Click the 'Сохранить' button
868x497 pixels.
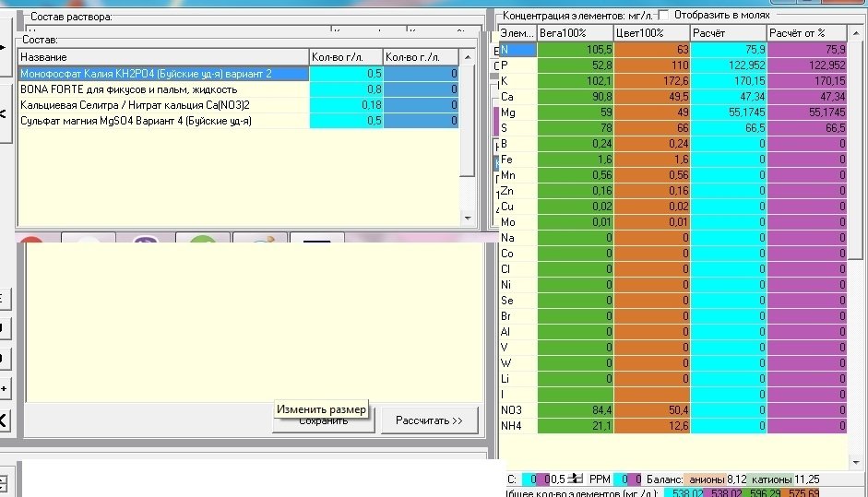[323, 421]
